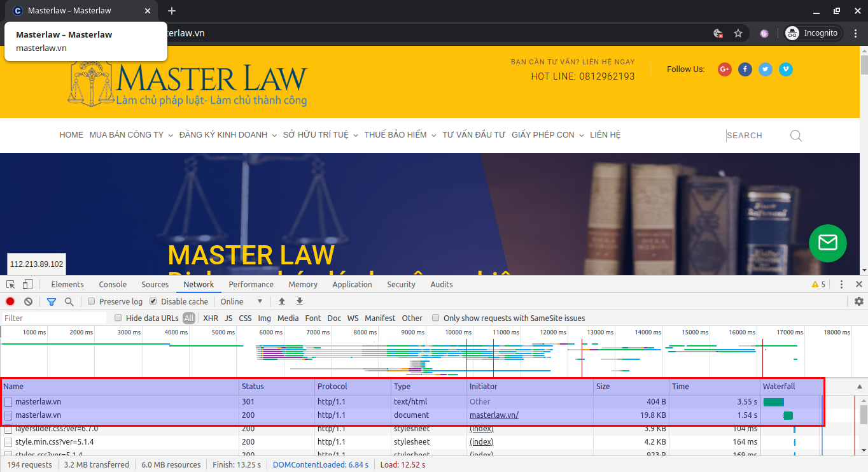Toggle the device toolbar icon

[27, 284]
